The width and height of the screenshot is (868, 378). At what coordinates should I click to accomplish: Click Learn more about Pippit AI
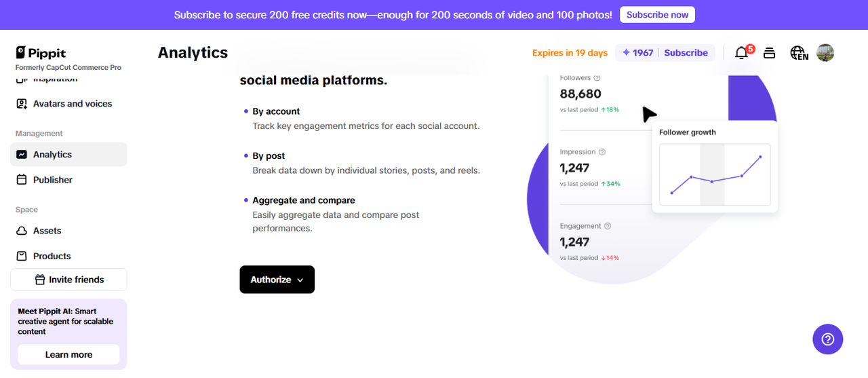[x=68, y=354]
